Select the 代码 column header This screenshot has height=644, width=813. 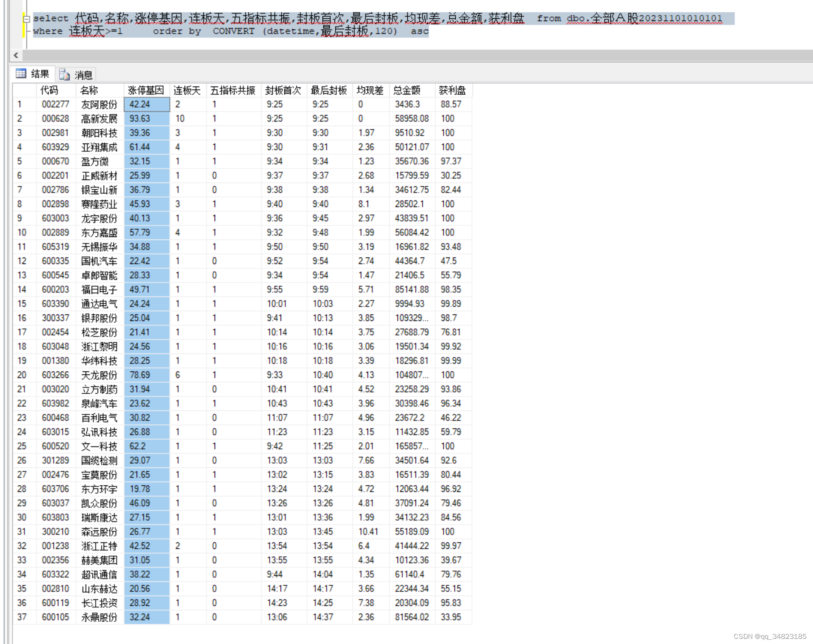[x=56, y=90]
